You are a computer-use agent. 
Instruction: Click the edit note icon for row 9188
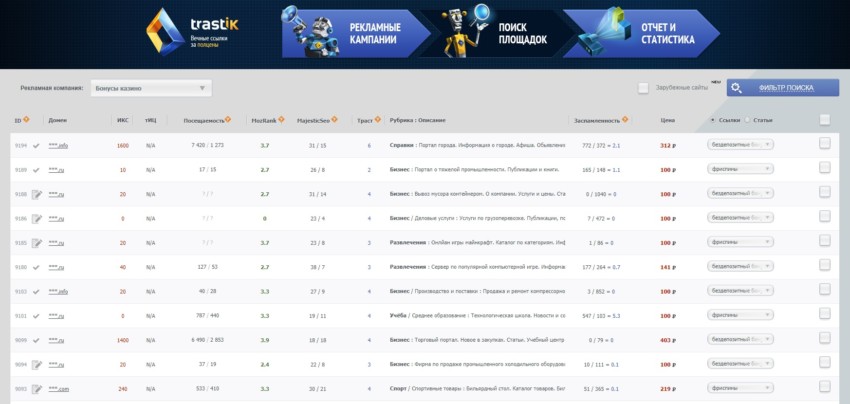(x=37, y=194)
